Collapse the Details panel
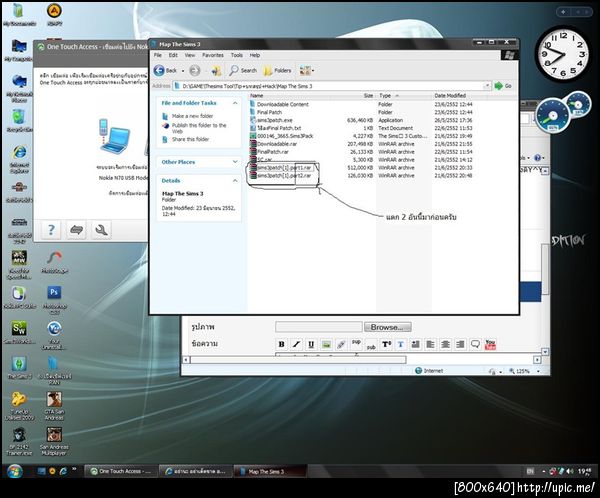This screenshot has height=498, width=600. tap(235, 180)
